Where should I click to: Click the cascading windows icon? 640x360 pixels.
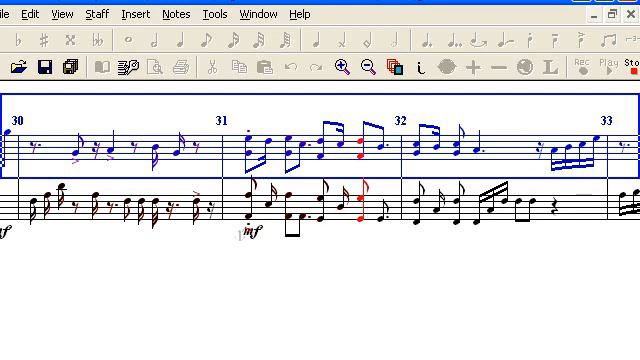pyautogui.click(x=395, y=67)
